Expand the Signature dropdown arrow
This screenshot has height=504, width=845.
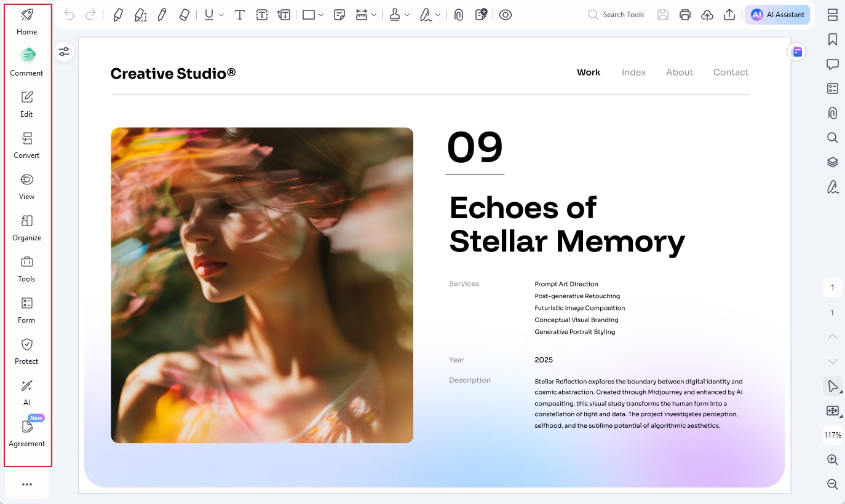[438, 15]
